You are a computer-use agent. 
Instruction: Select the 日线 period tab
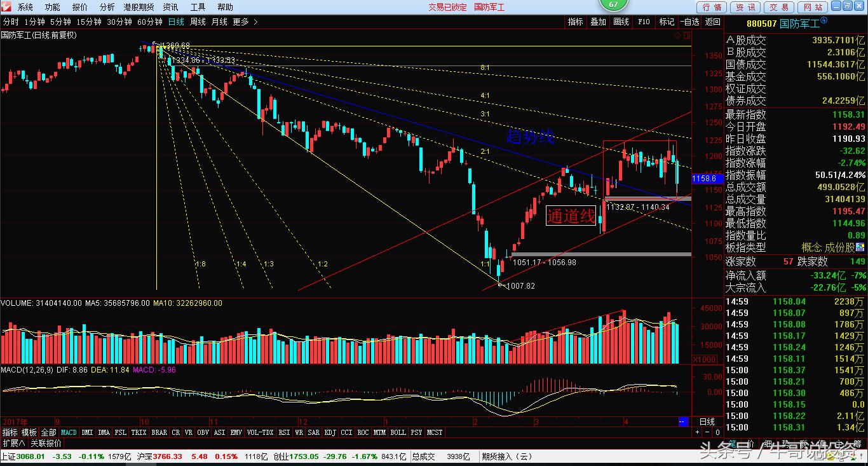(x=176, y=22)
